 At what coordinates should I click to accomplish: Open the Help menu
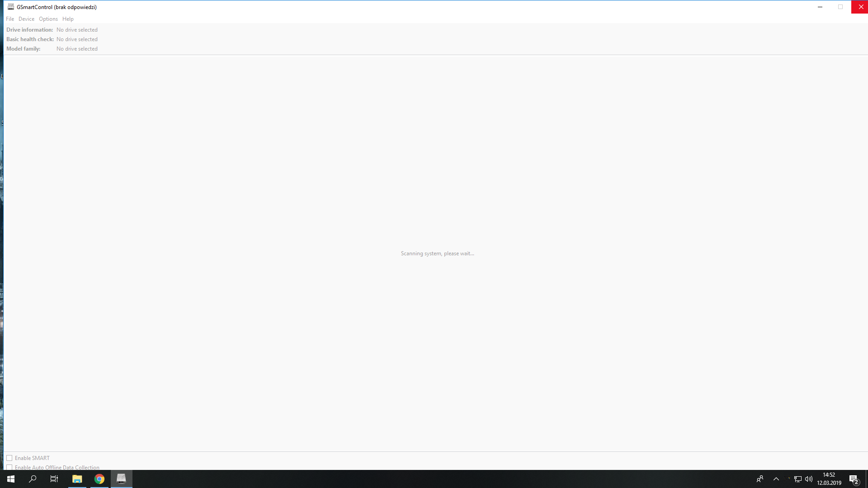[x=68, y=19]
